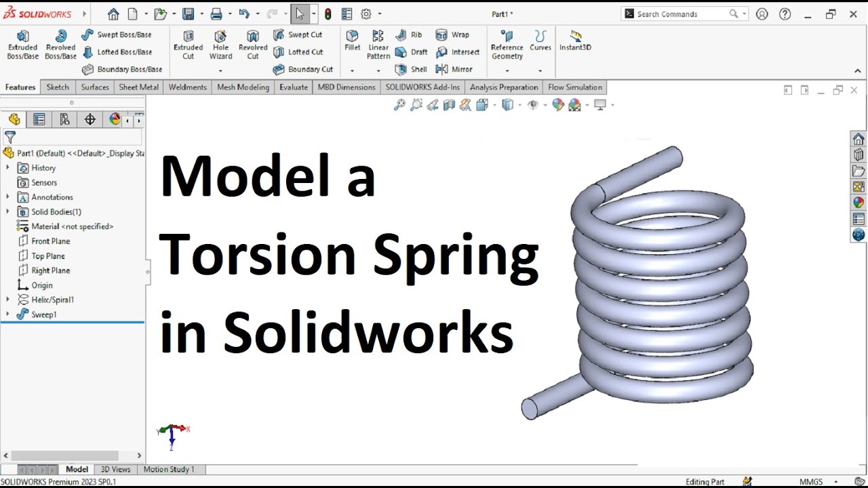Choose Lofted Boss/Base
The image size is (868, 488).
(117, 52)
